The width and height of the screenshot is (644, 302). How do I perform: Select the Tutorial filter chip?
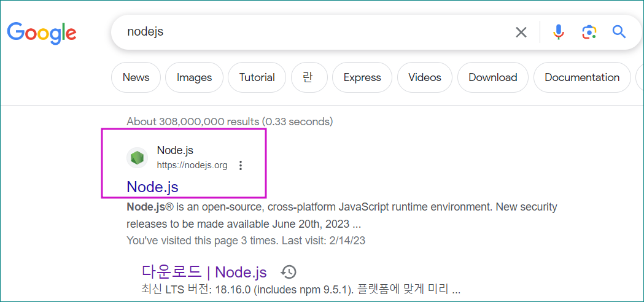pos(257,77)
